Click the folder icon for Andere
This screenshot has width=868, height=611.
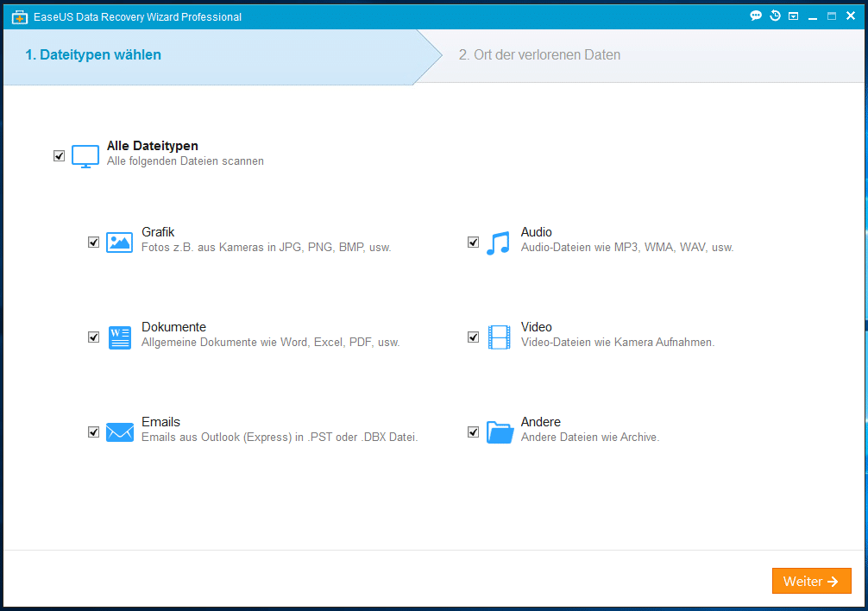500,432
